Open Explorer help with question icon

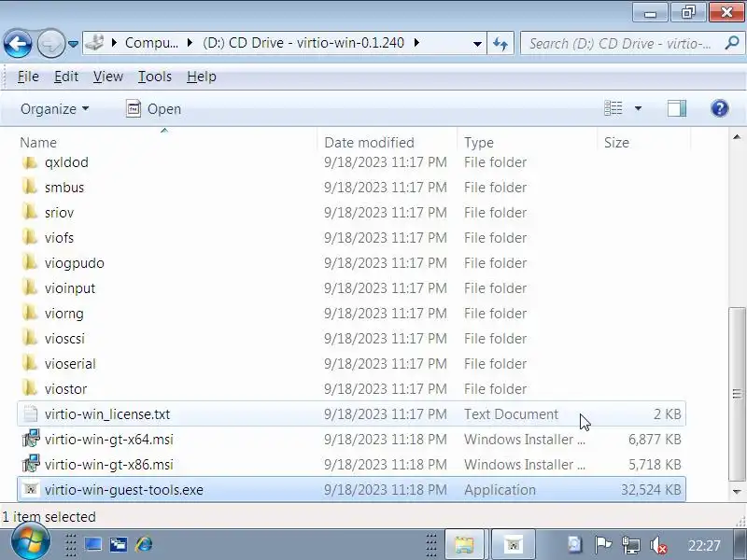pyautogui.click(x=719, y=108)
